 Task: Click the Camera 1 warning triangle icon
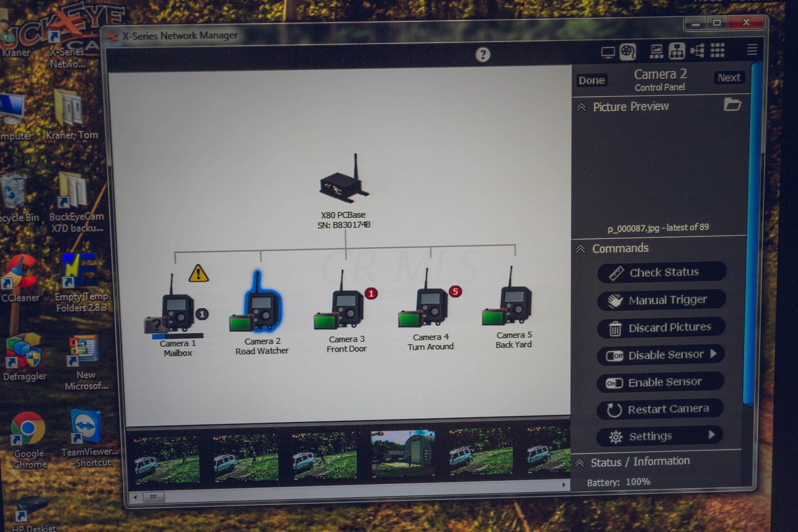(x=198, y=273)
